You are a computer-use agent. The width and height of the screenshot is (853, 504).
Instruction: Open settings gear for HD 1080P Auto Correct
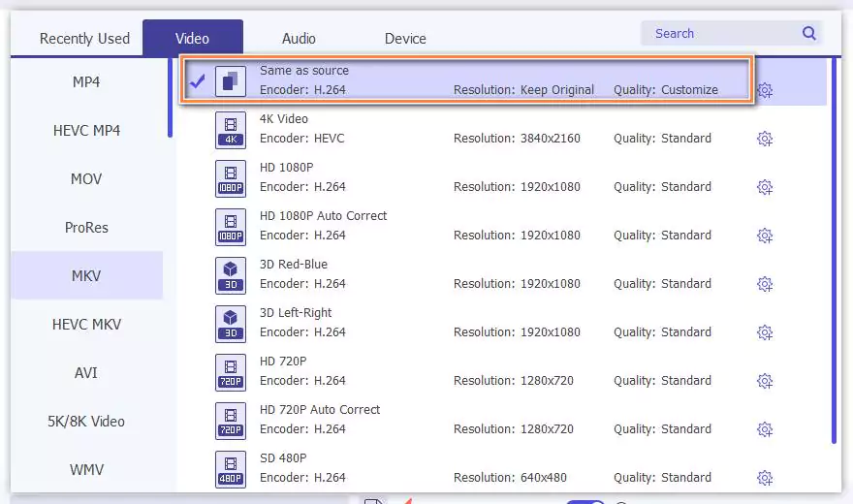click(x=765, y=236)
